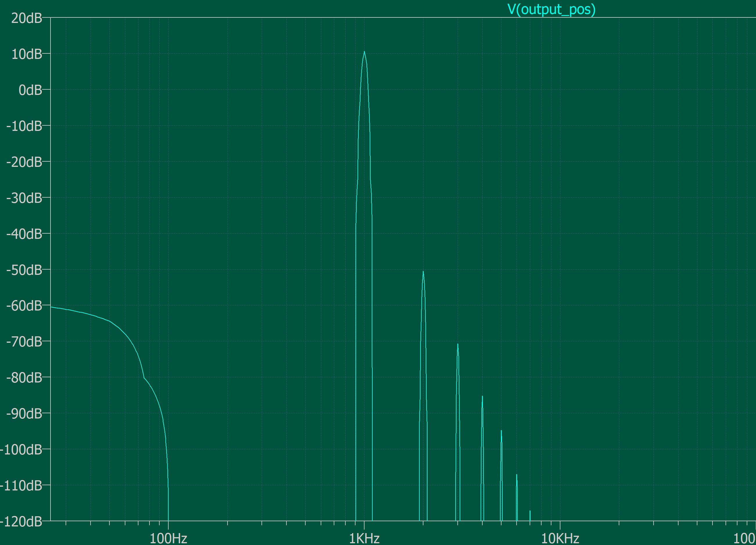Click the -10dB axis label
Viewport: 756px width, 545px height.
pos(24,126)
